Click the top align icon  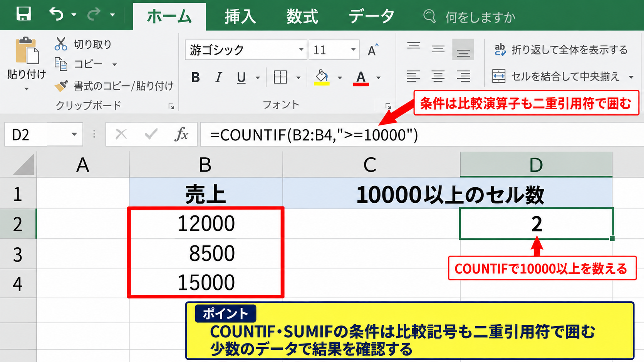(414, 46)
